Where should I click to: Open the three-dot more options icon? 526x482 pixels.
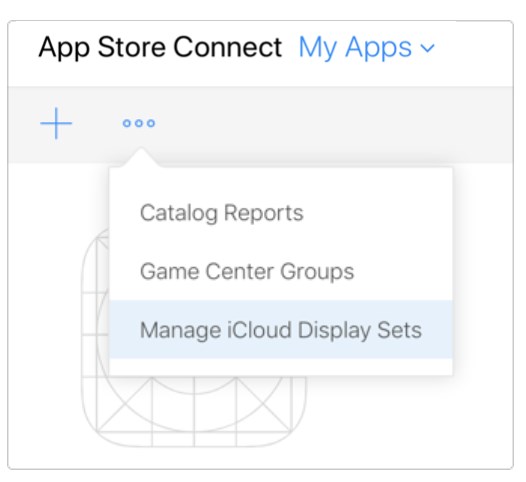pyautogui.click(x=139, y=123)
